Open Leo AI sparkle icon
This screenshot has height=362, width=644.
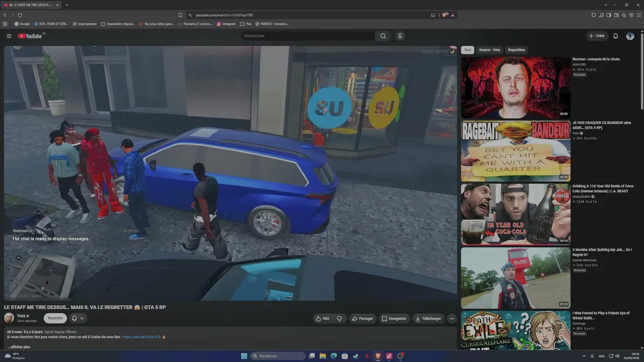(624, 15)
